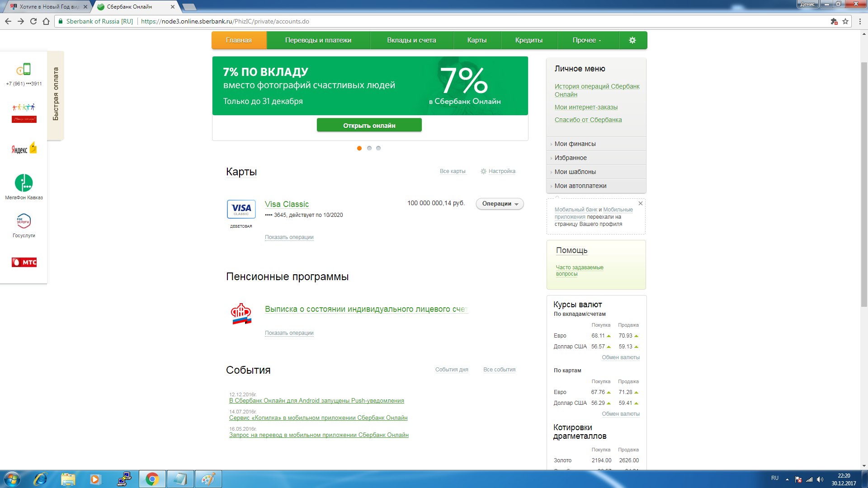Click the Открыть онлайн button

(369, 125)
